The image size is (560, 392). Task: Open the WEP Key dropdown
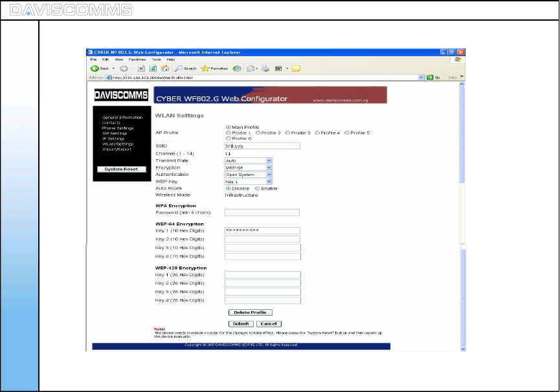click(269, 182)
